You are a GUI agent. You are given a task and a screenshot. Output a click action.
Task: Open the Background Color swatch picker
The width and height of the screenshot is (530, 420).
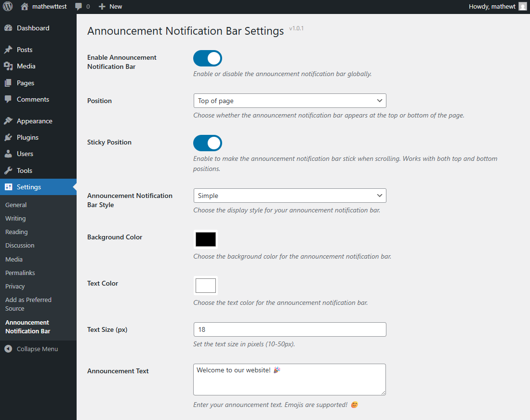205,239
